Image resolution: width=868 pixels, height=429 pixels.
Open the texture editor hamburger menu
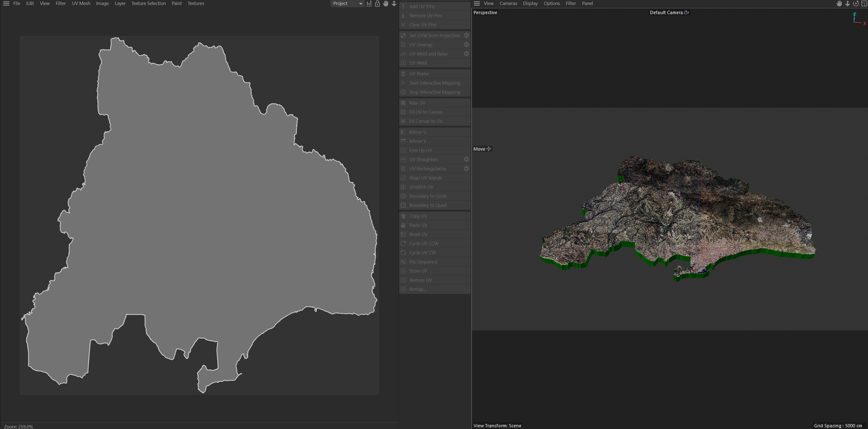click(x=6, y=3)
